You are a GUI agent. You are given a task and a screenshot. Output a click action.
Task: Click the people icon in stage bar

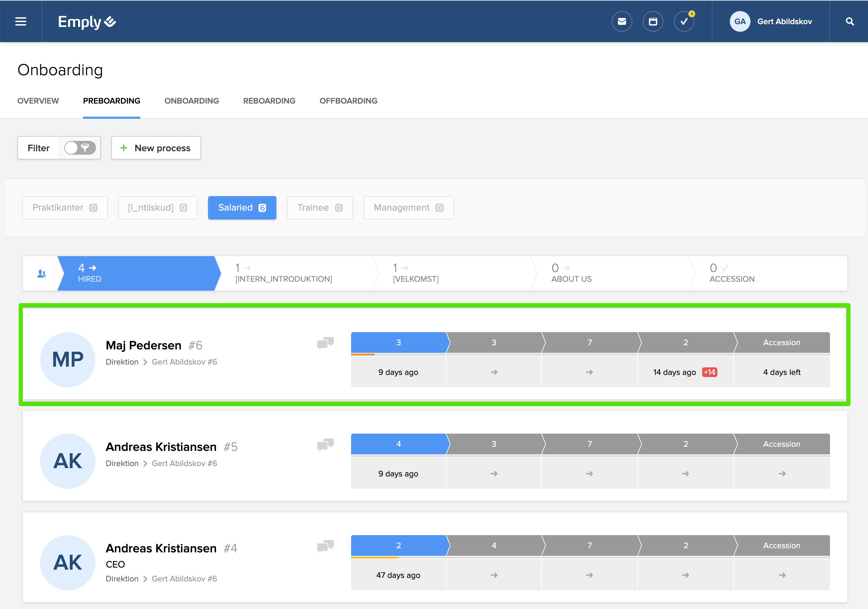[x=41, y=273]
